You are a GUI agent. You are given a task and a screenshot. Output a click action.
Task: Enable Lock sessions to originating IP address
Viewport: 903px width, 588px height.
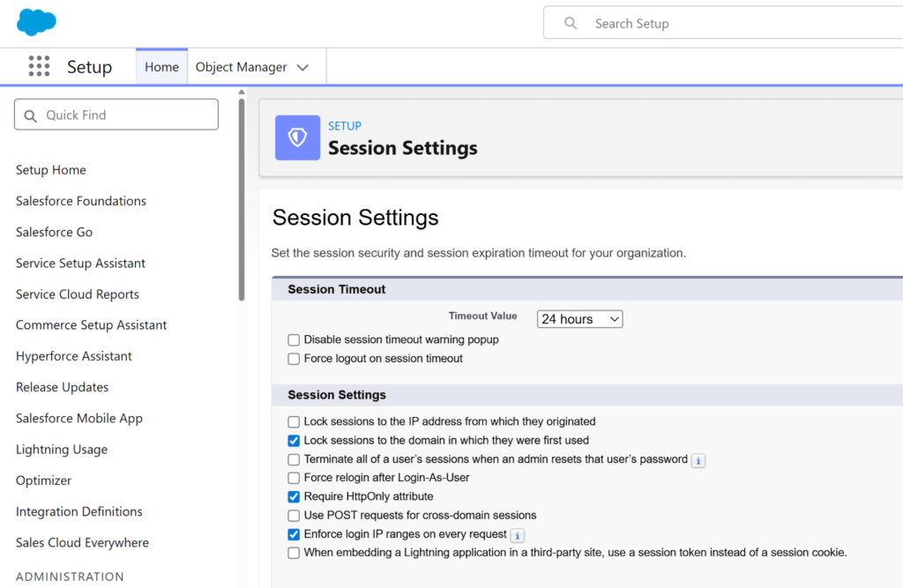coord(294,422)
